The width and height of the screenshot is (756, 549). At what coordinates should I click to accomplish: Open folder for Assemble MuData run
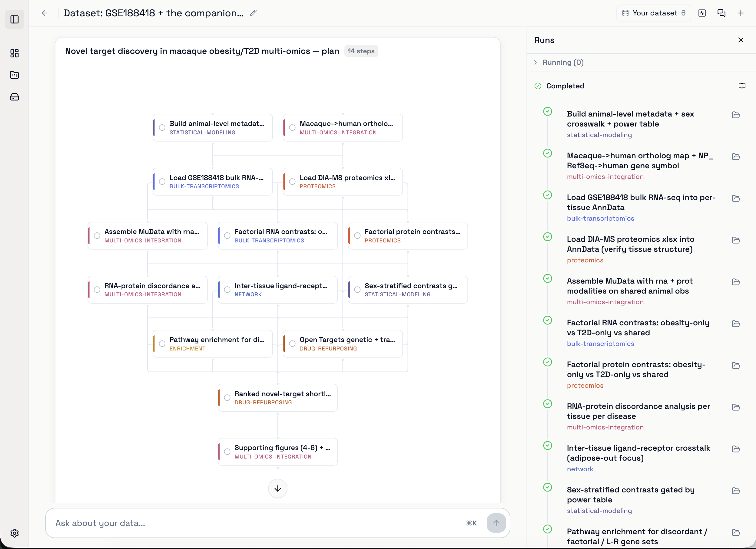(x=736, y=282)
